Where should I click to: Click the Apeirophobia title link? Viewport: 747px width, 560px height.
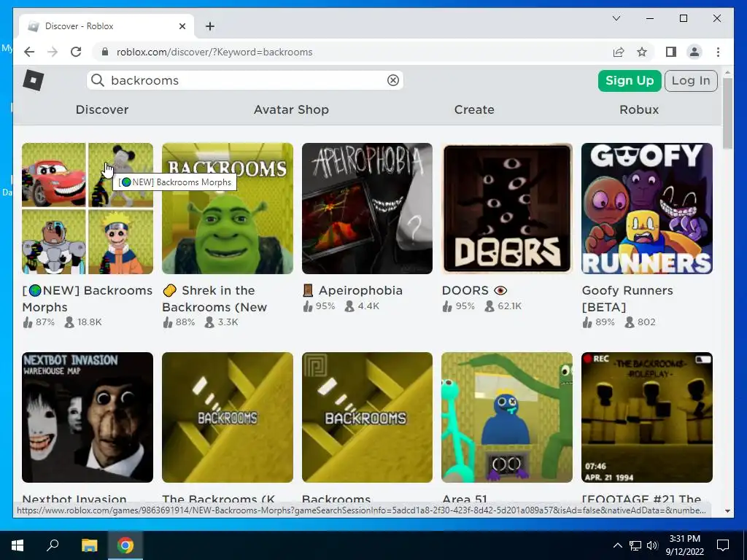[x=352, y=290]
